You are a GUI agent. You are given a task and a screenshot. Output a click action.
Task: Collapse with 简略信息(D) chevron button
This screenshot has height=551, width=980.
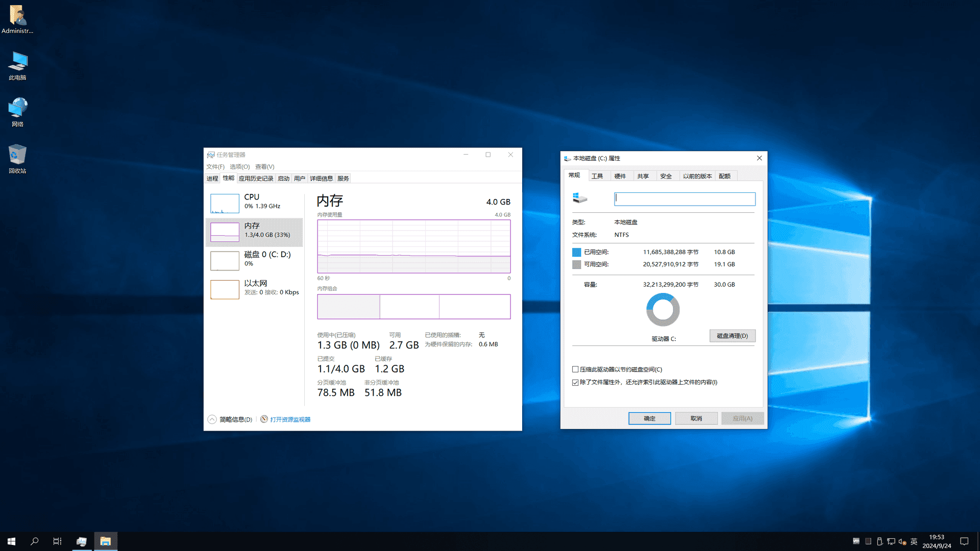(212, 419)
